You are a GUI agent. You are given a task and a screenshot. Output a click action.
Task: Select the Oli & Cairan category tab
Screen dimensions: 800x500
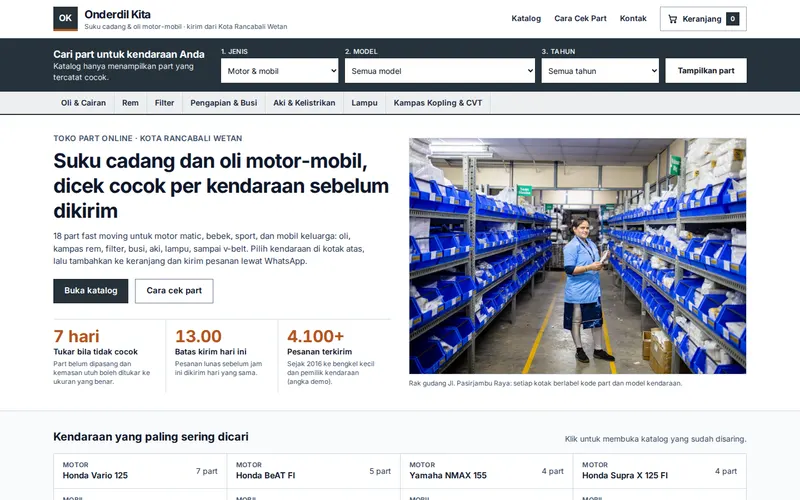tap(84, 103)
